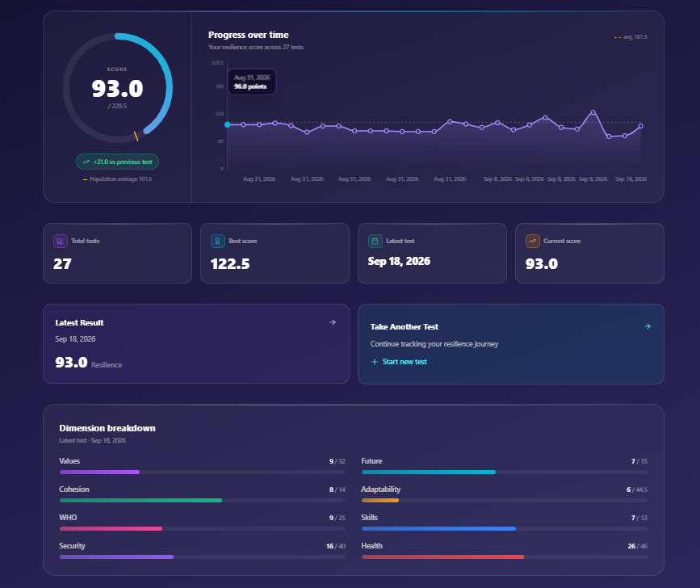Click the Best score award icon

(x=218, y=241)
